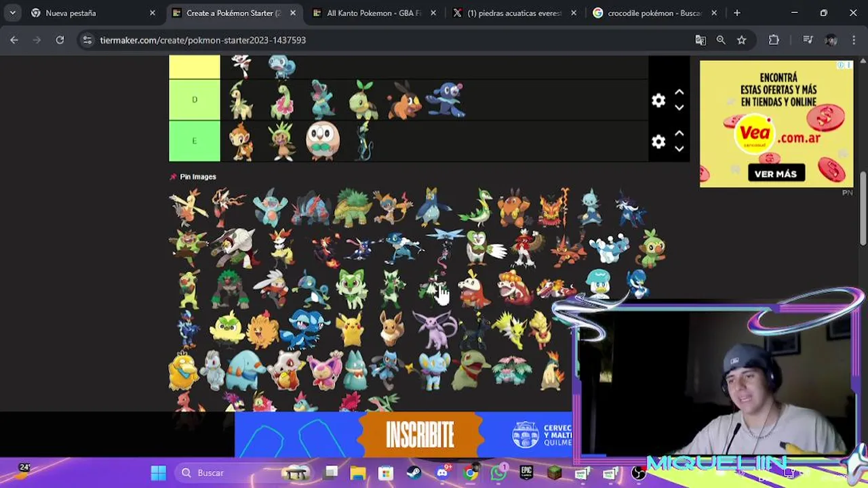Select Cubone in the image pool

pos(285,371)
